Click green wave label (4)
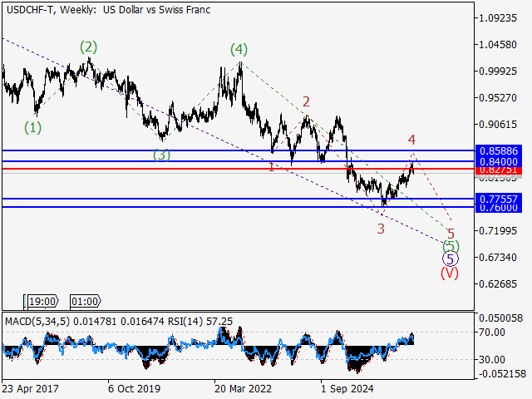532x399 pixels. 239,50
